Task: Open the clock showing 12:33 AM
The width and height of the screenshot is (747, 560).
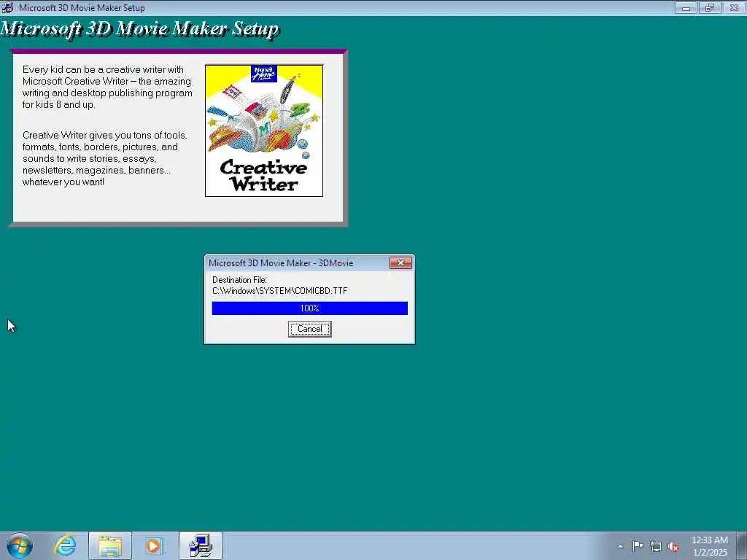Action: pos(710,545)
